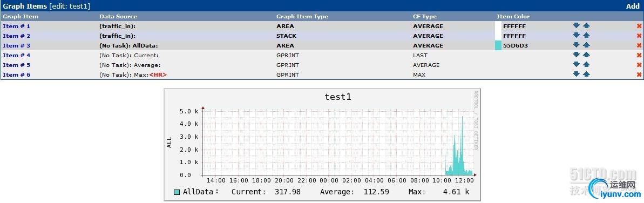Delete Item # 3 with the red X

639,45
